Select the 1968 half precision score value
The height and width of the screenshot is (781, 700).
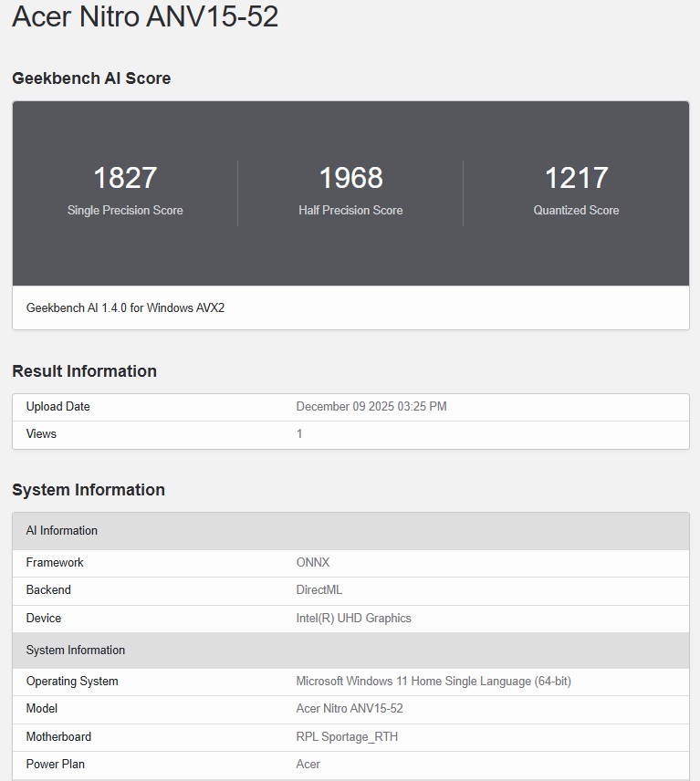pos(350,178)
